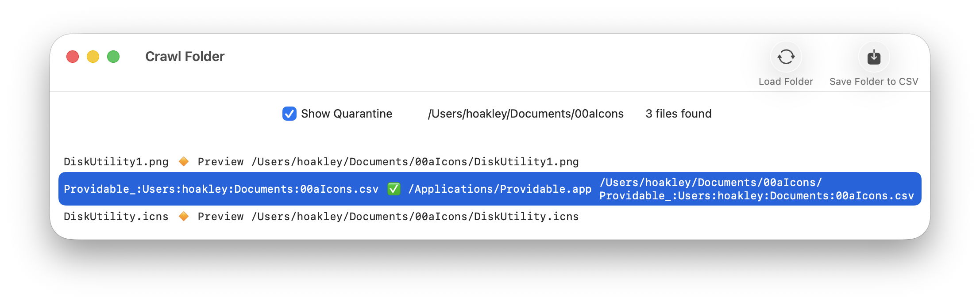Select the Providable_ csv file name
This screenshot has height=305, width=980.
click(x=221, y=189)
